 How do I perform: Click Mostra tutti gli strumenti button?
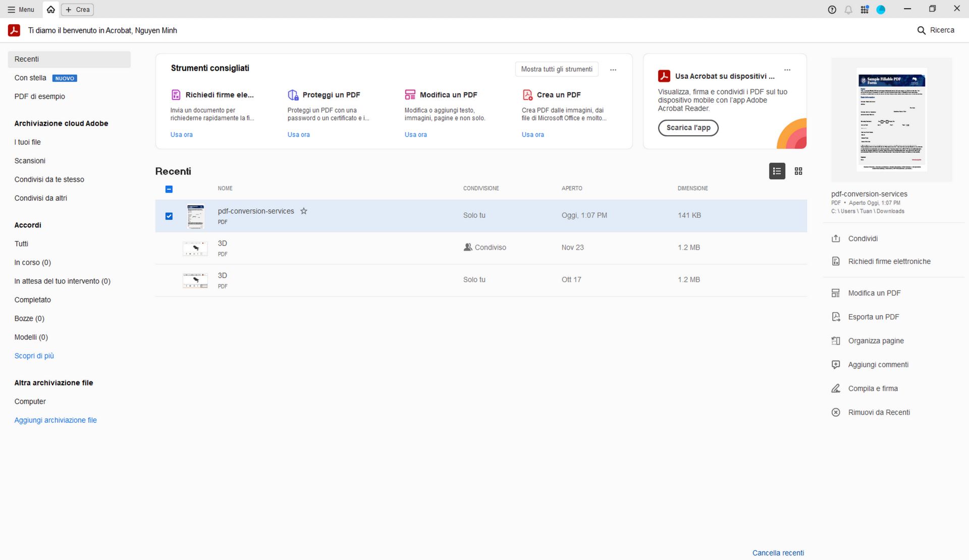click(x=556, y=69)
